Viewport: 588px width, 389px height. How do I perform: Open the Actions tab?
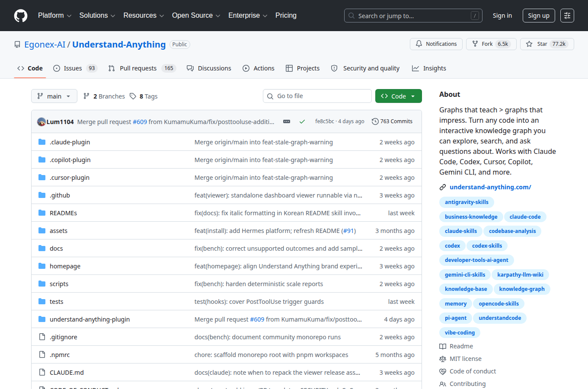pos(259,68)
